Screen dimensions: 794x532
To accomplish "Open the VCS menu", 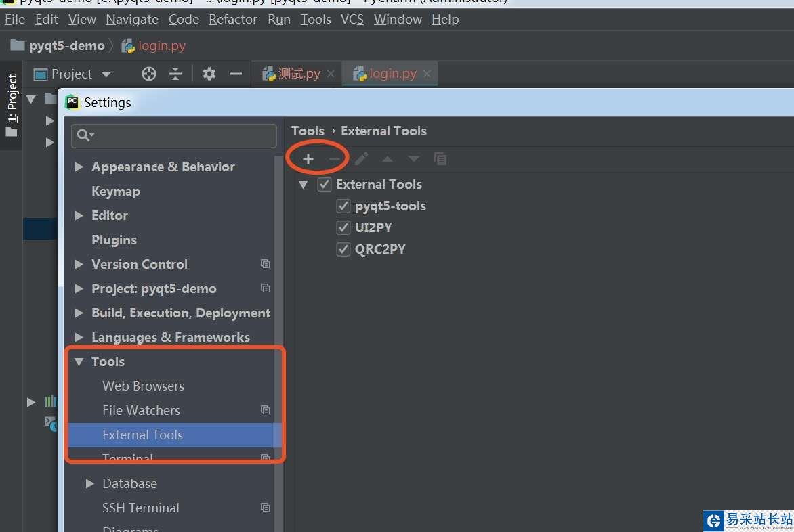I will [352, 19].
